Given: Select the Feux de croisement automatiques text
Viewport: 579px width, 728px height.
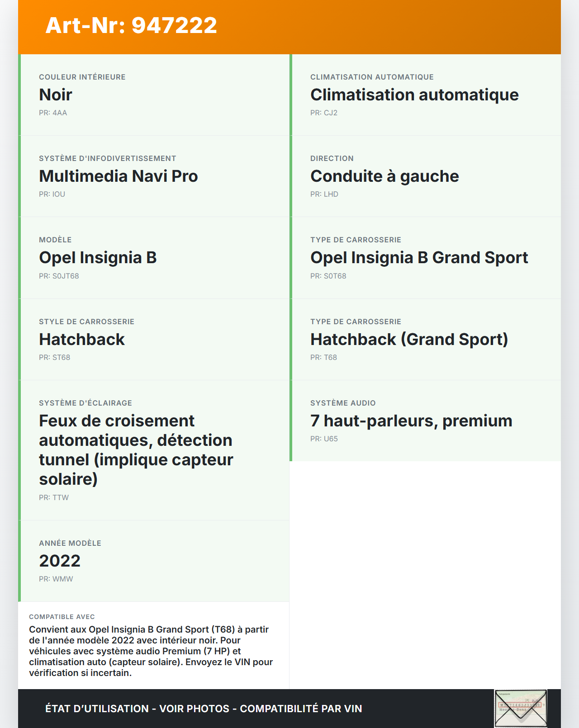Looking at the screenshot, I should tap(136, 450).
